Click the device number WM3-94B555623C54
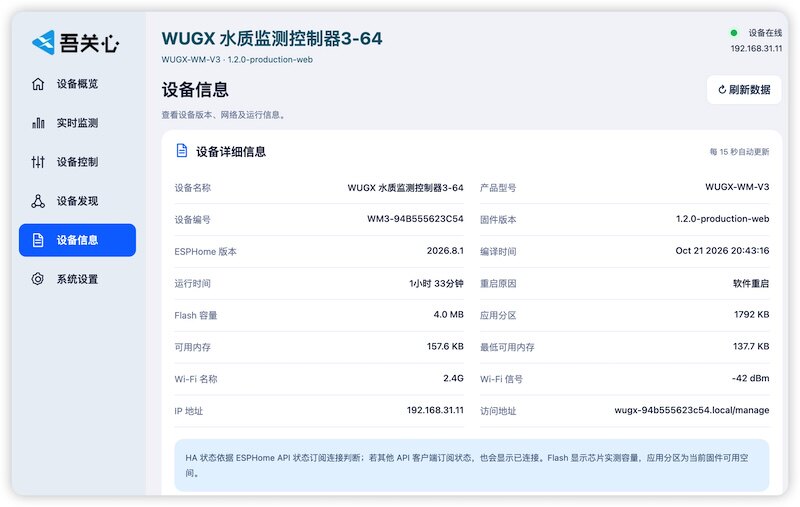 [415, 219]
